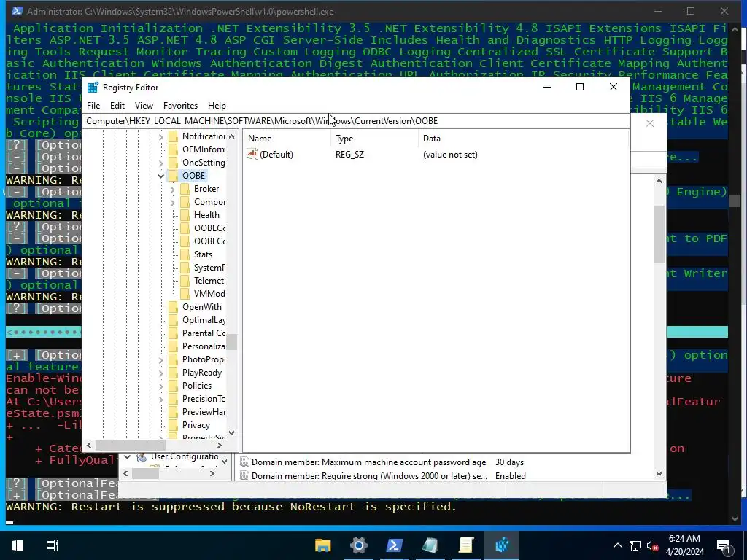The height and width of the screenshot is (560, 747).
Task: Expand the PrecisionTo key node
Action: [x=161, y=399]
